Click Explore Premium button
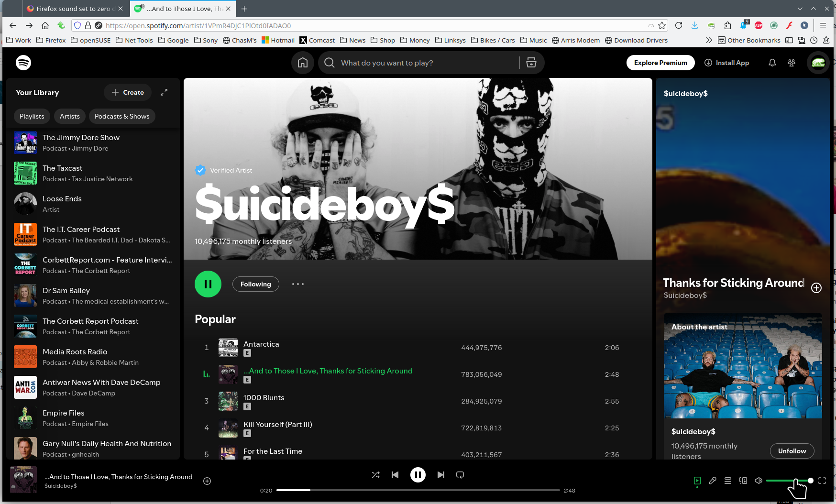This screenshot has height=504, width=836. click(x=660, y=63)
